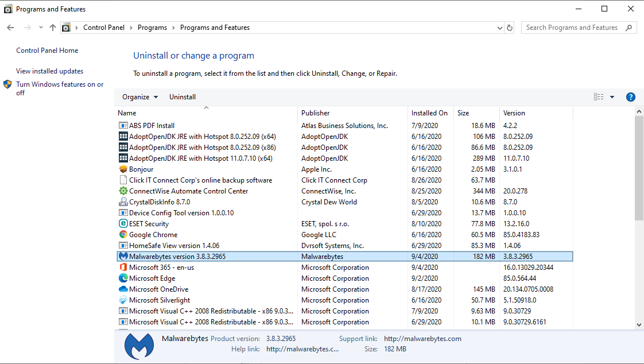Click the ESET, spol. s r.o. publisher
The height and width of the screenshot is (364, 644).
coord(325,223)
